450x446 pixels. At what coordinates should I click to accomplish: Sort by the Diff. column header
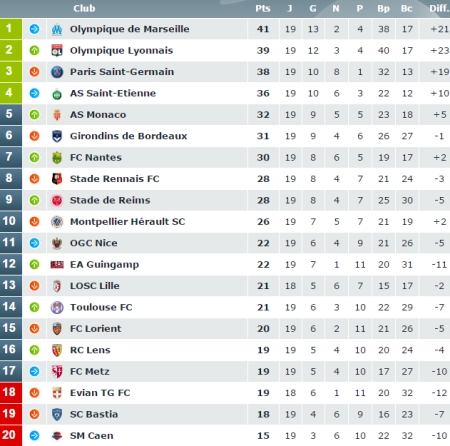[439, 9]
